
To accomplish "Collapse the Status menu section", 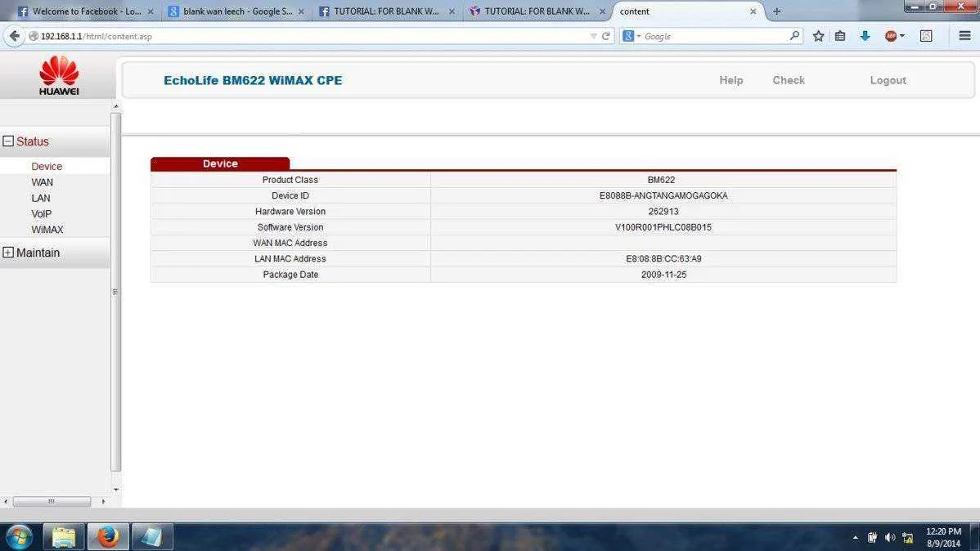I will coord(8,141).
